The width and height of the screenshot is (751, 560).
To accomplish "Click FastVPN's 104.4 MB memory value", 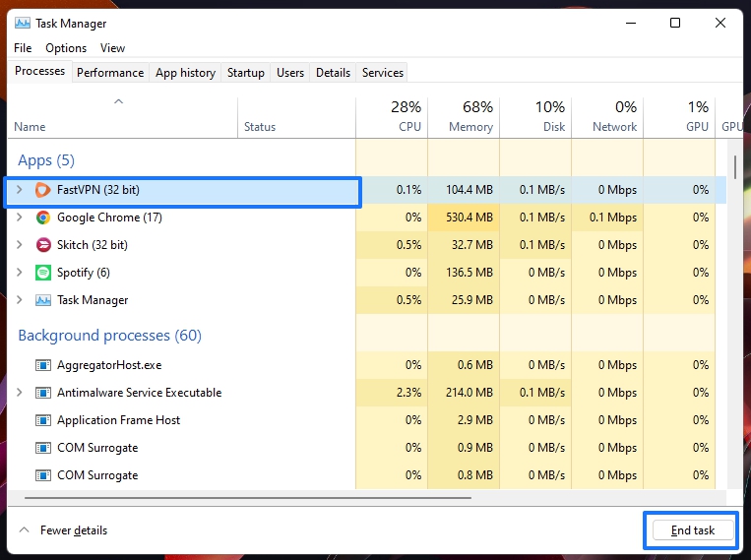I will click(x=469, y=190).
